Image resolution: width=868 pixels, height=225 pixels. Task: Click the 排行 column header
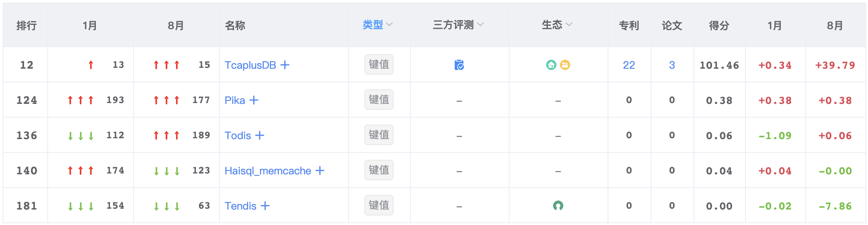(x=26, y=25)
